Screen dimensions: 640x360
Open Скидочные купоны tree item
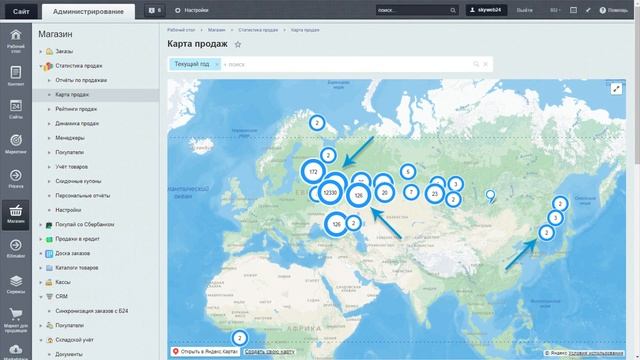point(78,181)
